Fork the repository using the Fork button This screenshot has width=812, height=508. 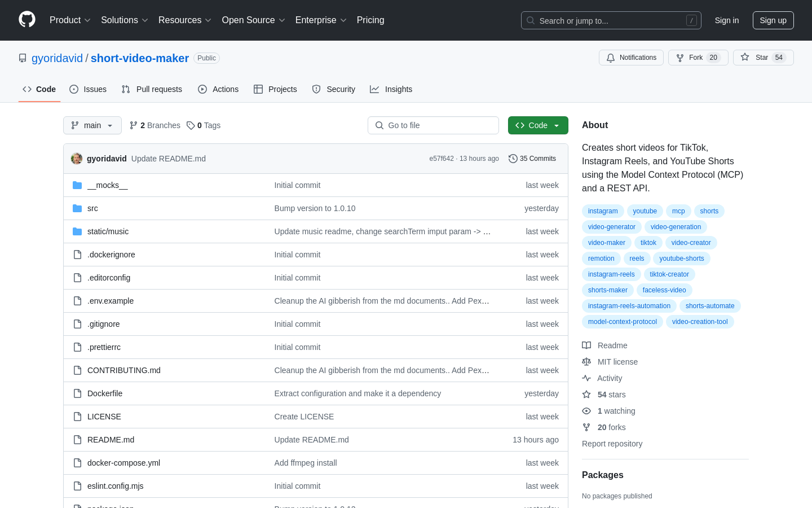[698, 58]
